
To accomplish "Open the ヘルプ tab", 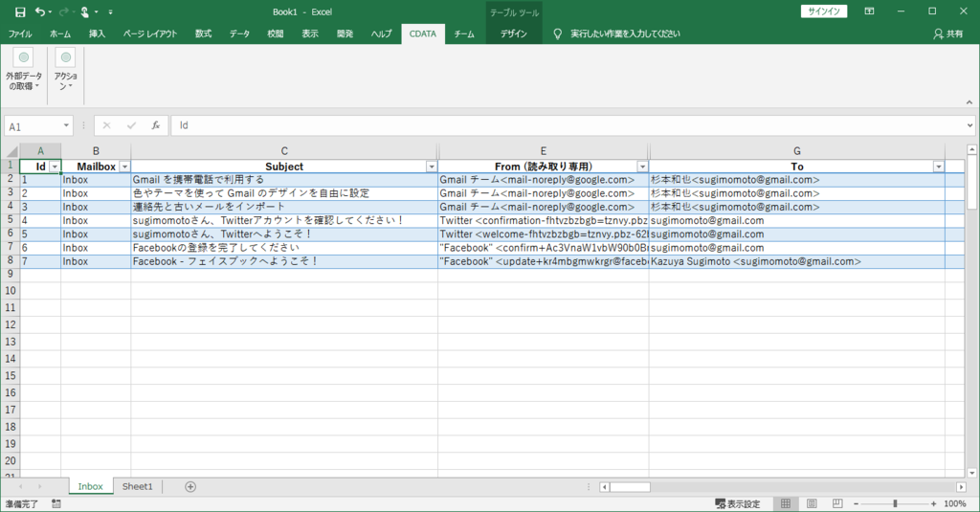I will click(381, 33).
